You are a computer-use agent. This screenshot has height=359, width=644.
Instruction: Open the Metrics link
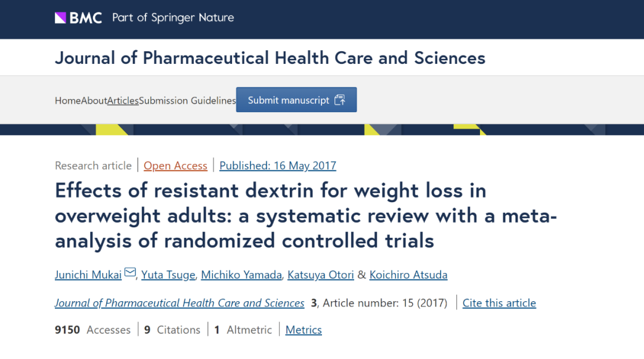[304, 330]
